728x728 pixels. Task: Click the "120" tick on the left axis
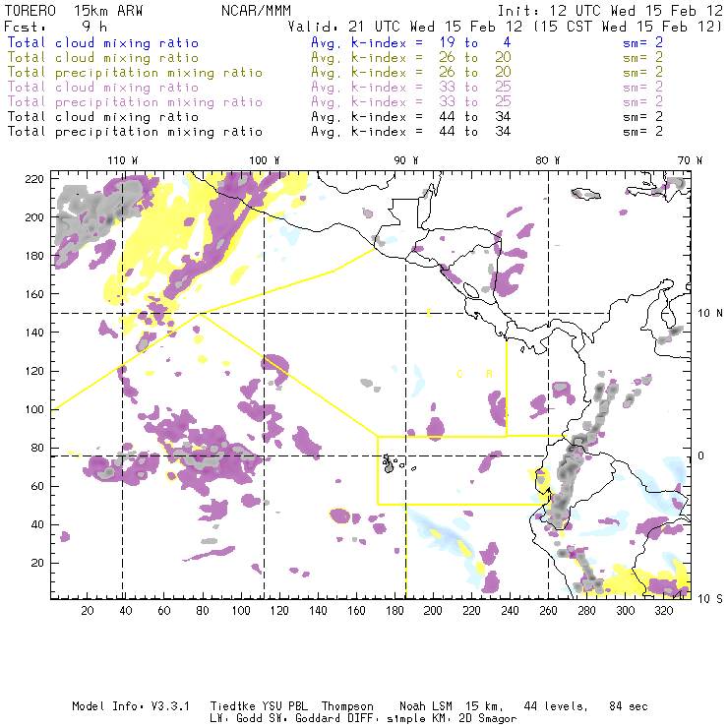[34, 371]
